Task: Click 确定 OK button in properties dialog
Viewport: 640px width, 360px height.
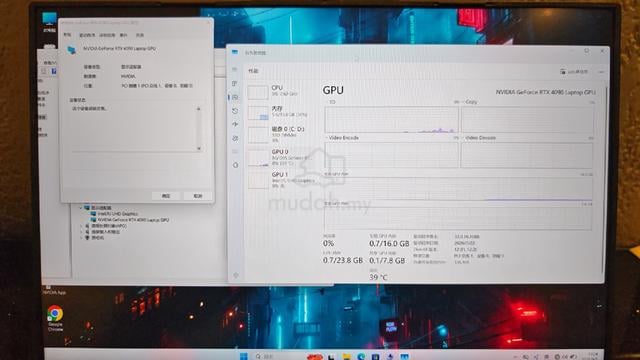Action: pos(166,196)
